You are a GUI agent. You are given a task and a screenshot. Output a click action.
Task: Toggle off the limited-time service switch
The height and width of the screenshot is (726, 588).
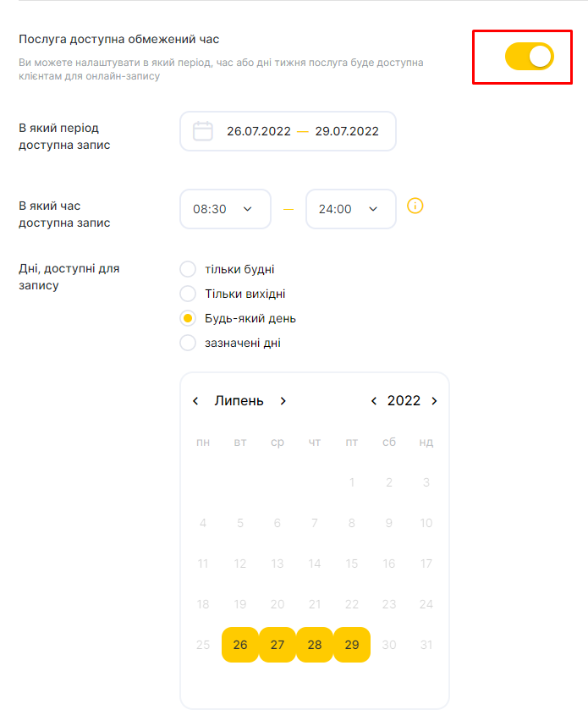pos(530,57)
